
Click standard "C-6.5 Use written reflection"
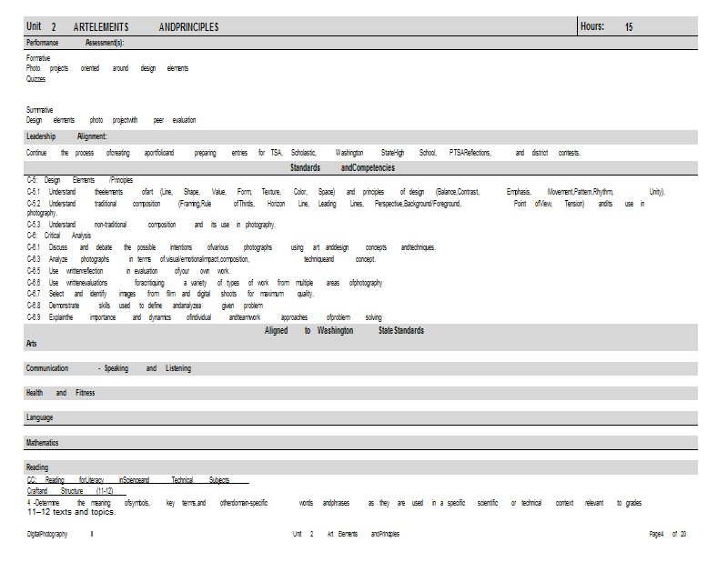pyautogui.click(x=128, y=271)
